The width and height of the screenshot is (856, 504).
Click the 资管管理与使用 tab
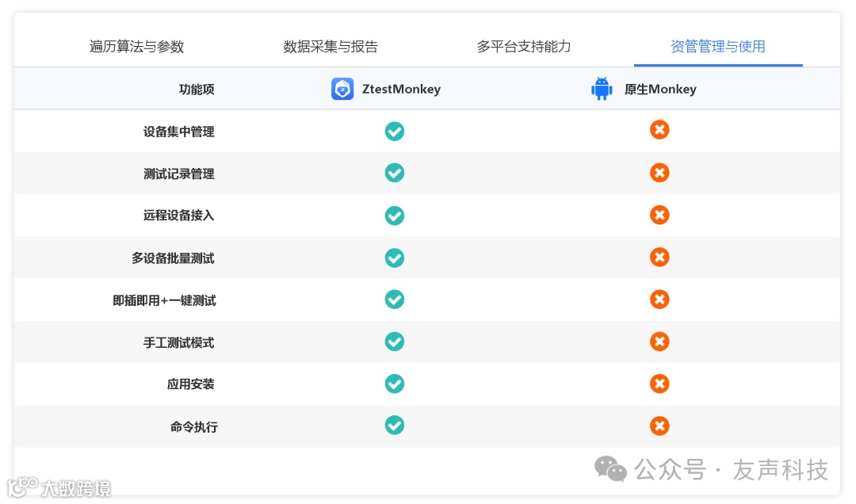[x=718, y=47]
